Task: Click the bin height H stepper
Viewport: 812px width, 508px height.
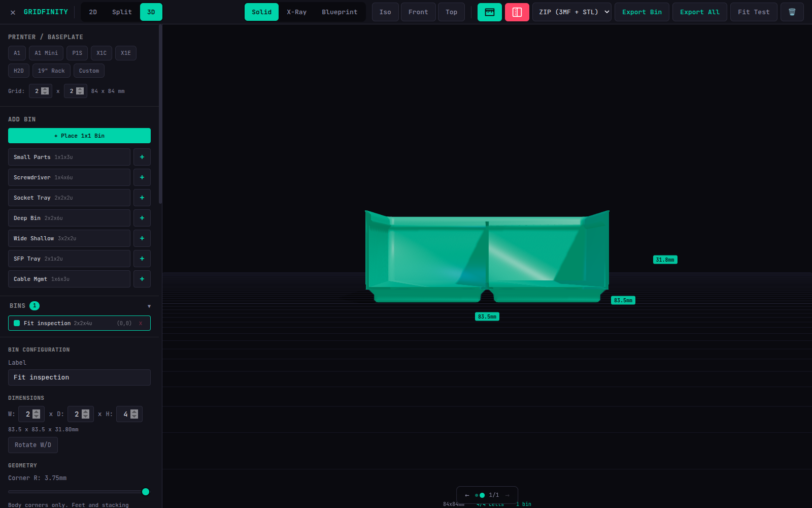Action: point(134,414)
